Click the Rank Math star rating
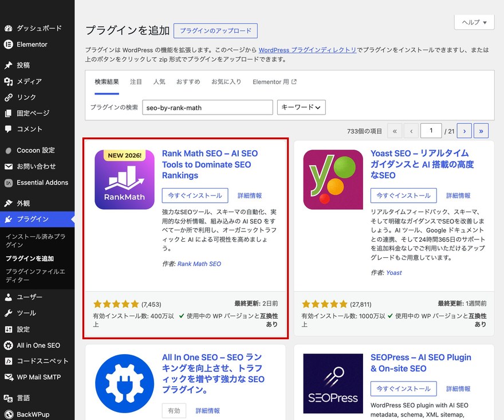This screenshot has height=420, width=504. [116, 304]
